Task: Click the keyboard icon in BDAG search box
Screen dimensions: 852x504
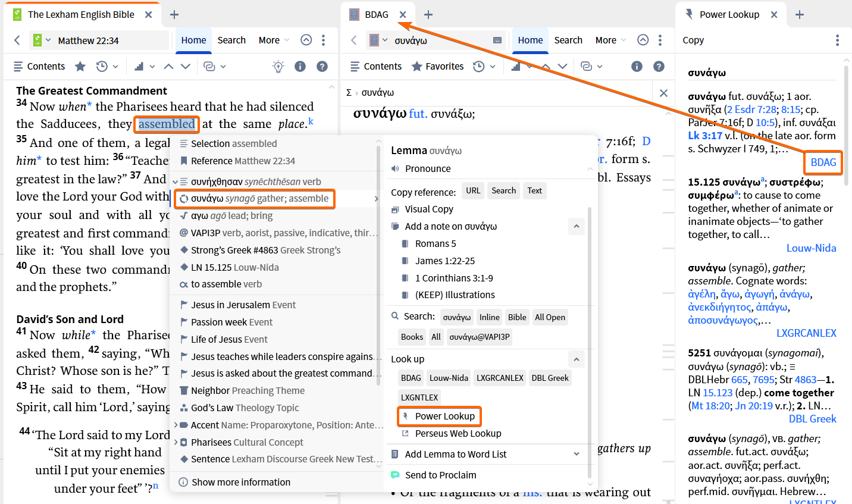Action: tap(497, 40)
